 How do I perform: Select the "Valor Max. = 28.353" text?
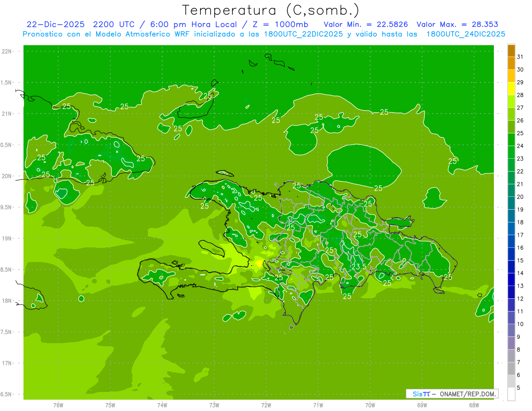pos(458,24)
